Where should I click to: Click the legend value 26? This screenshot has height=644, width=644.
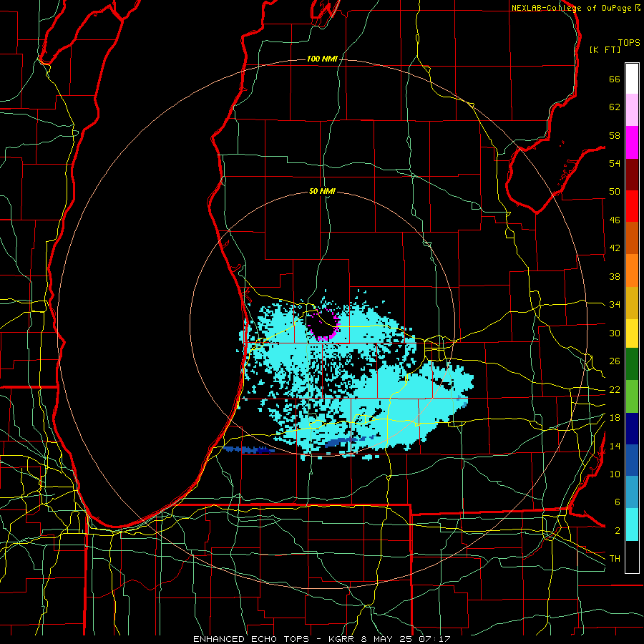(615, 361)
